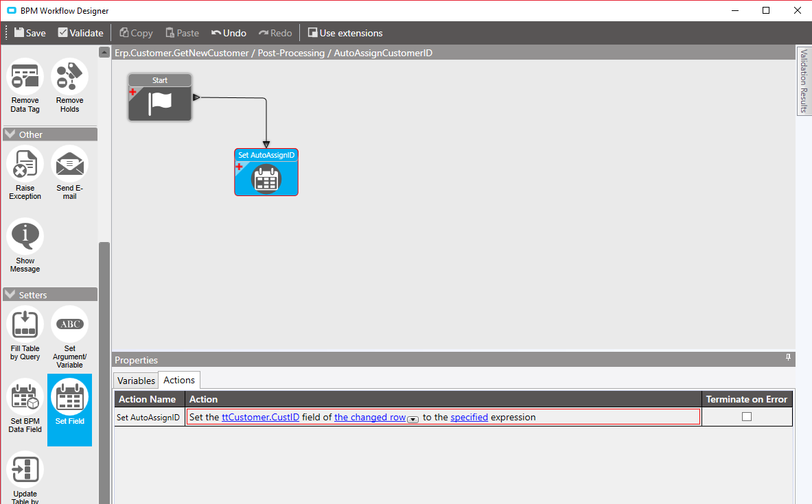Select the Remove Holds activity
The width and height of the screenshot is (812, 504).
click(69, 86)
